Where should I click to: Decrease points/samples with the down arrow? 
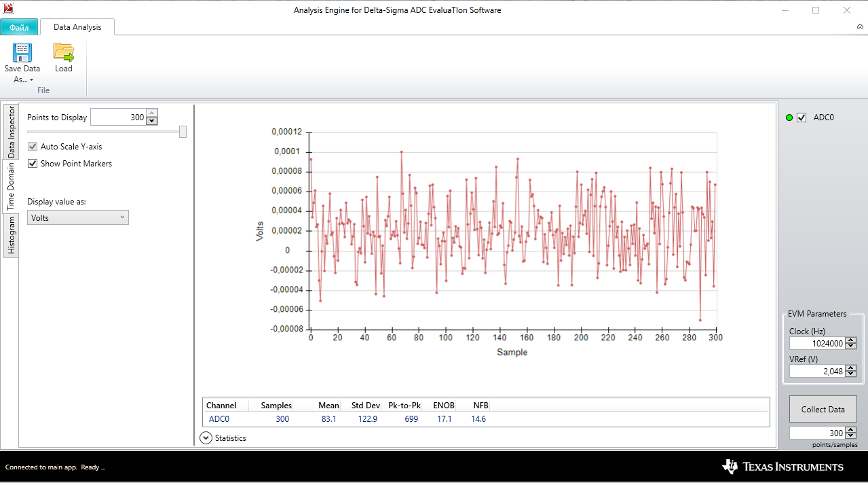tap(851, 437)
